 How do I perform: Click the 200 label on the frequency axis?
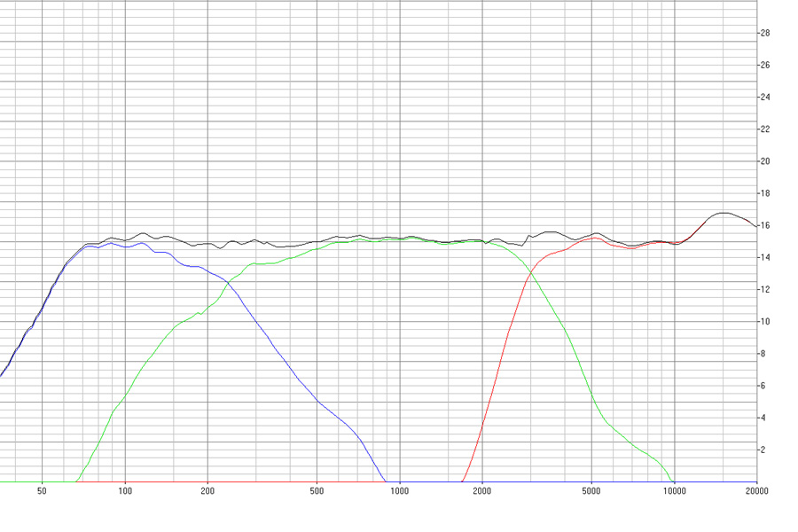coord(207,491)
